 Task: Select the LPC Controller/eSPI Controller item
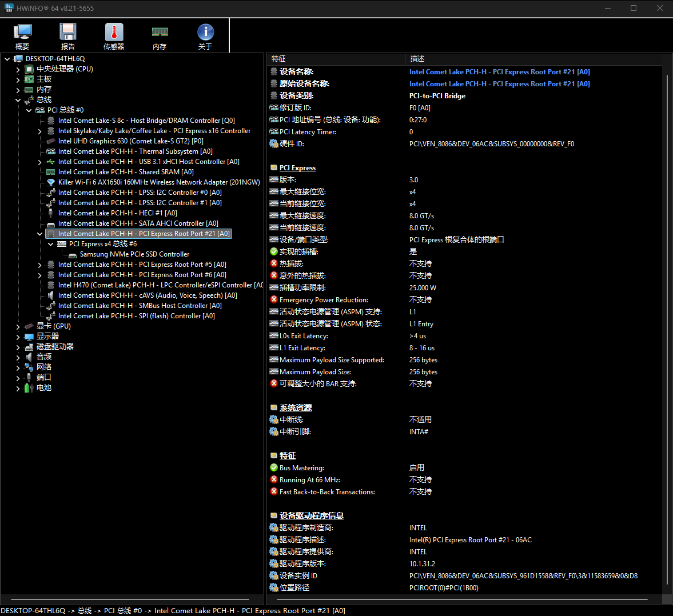161,285
